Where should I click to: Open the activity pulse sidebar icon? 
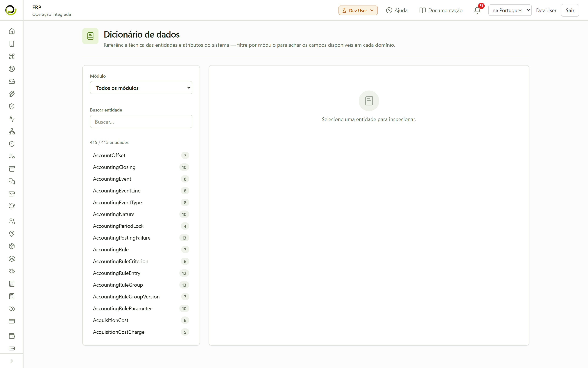click(x=12, y=119)
